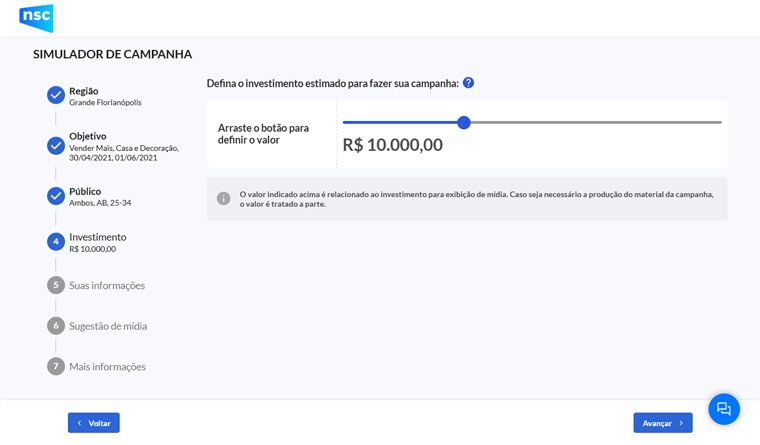This screenshot has height=445, width=760.
Task: Click the Público completed checkmark icon
Action: coord(56,196)
